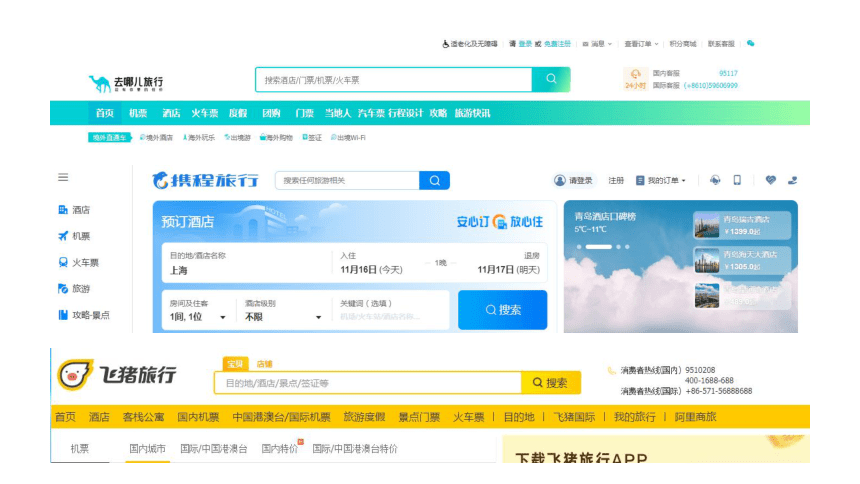Open 客栈公寓 on Fliggy yellow navigation bar
860x484 pixels.
[x=143, y=417]
